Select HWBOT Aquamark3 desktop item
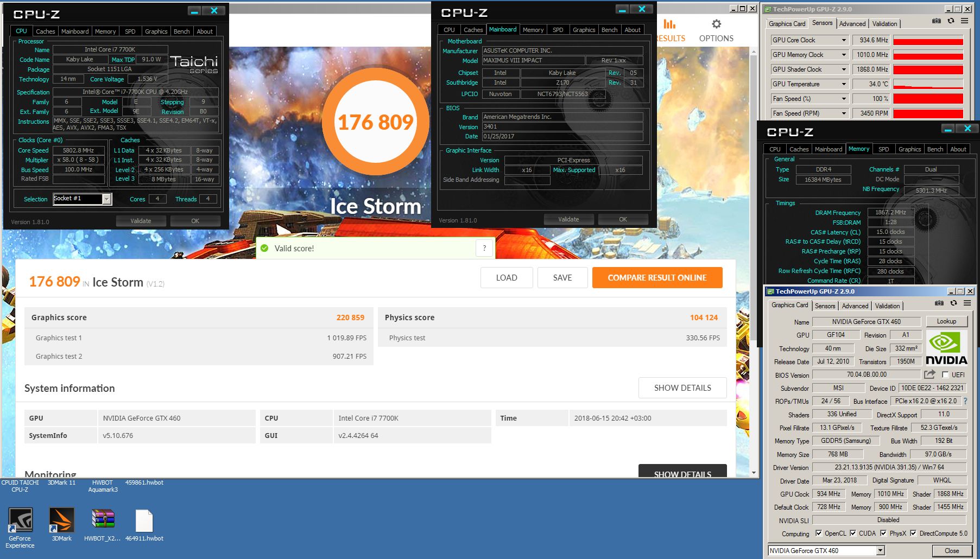Image resolution: width=980 pixels, height=559 pixels. 103,486
